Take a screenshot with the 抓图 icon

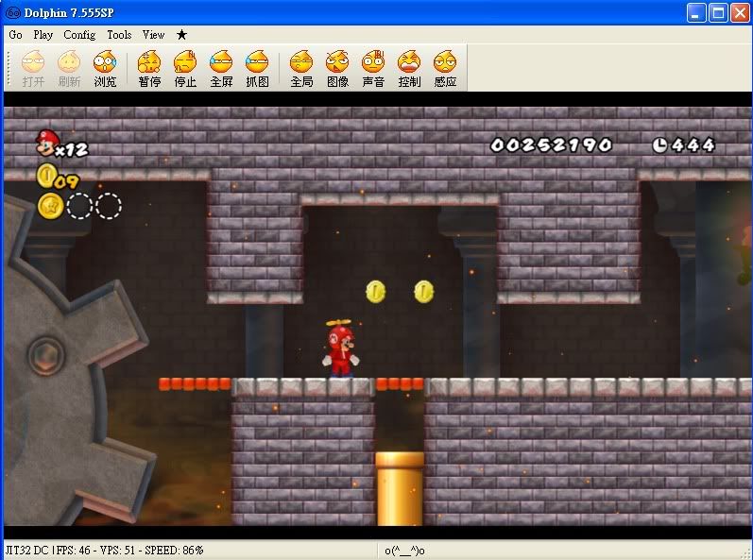(x=257, y=69)
